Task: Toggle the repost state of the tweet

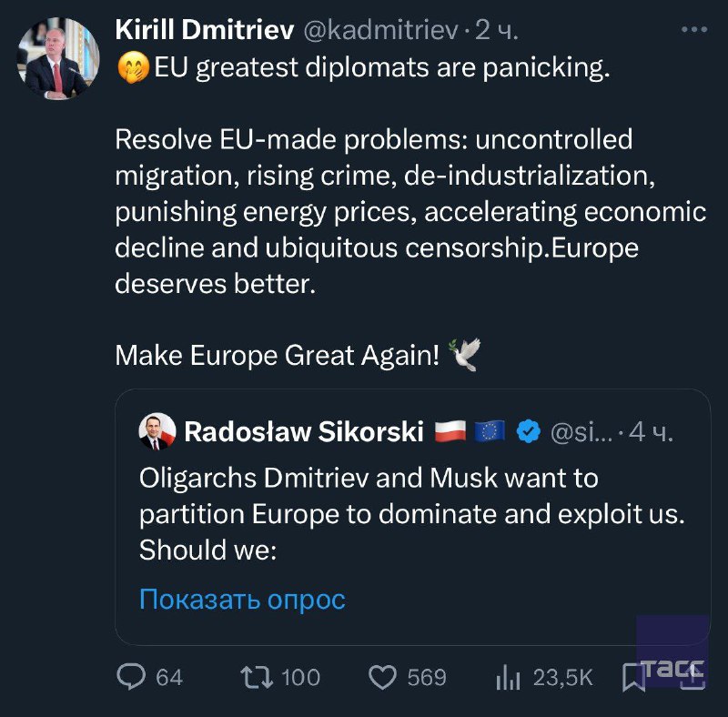Action: [x=258, y=677]
